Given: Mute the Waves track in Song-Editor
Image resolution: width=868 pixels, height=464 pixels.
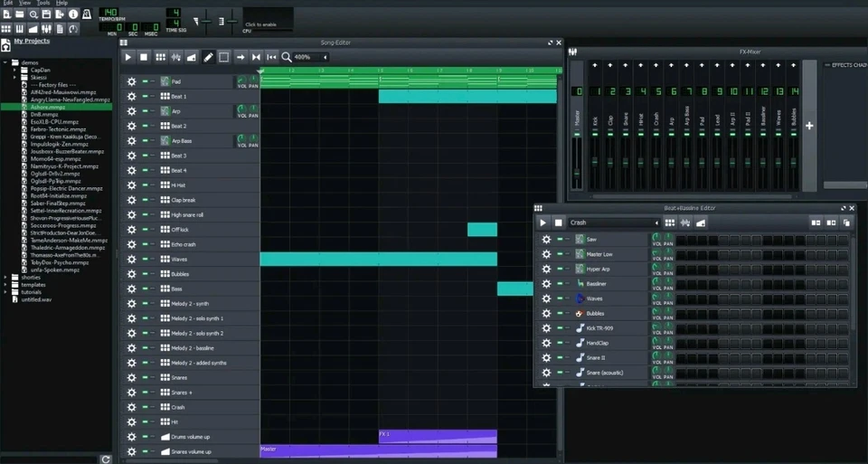Looking at the screenshot, I should click(145, 259).
